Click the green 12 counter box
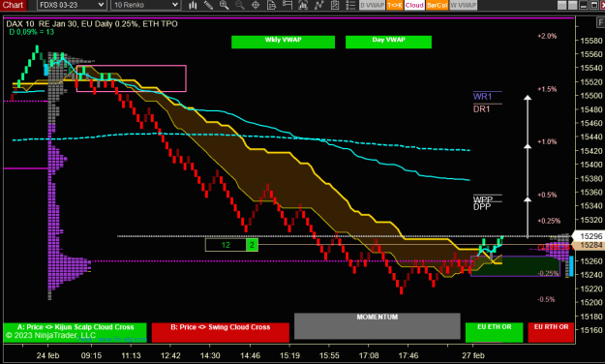Viewport: 605px width, 364px height. 226,245
